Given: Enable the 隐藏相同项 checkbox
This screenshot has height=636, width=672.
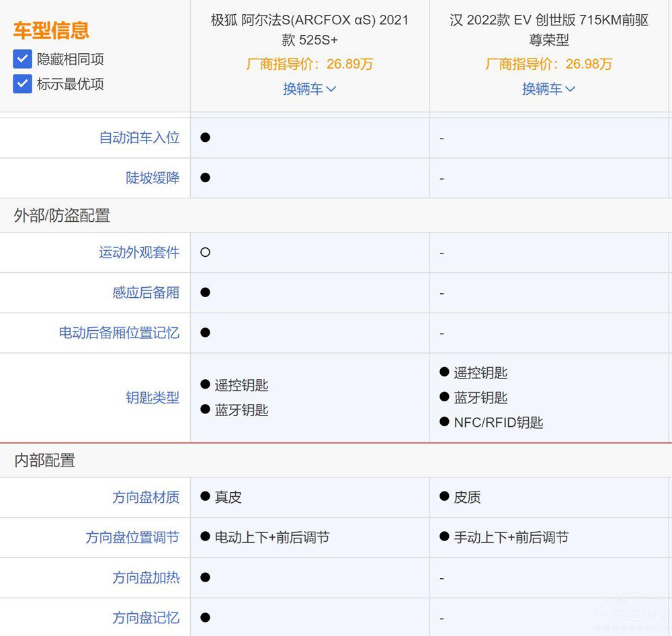Looking at the screenshot, I should coord(22,59).
